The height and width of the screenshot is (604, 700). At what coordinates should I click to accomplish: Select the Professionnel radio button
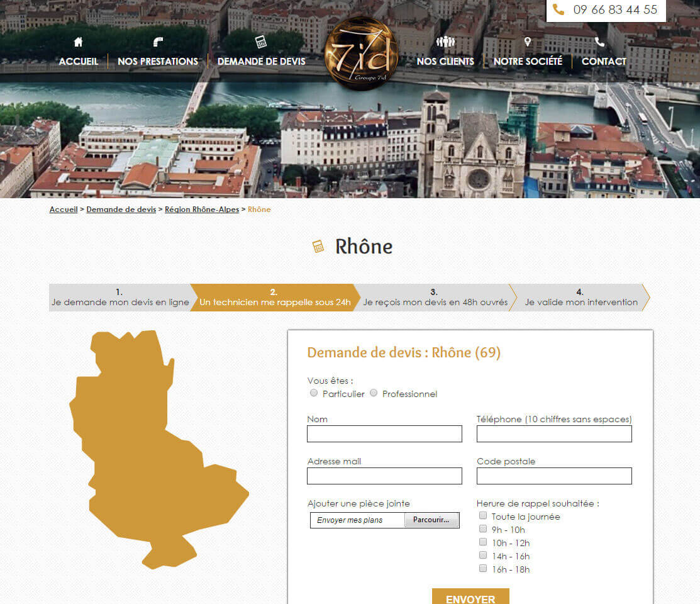point(374,393)
